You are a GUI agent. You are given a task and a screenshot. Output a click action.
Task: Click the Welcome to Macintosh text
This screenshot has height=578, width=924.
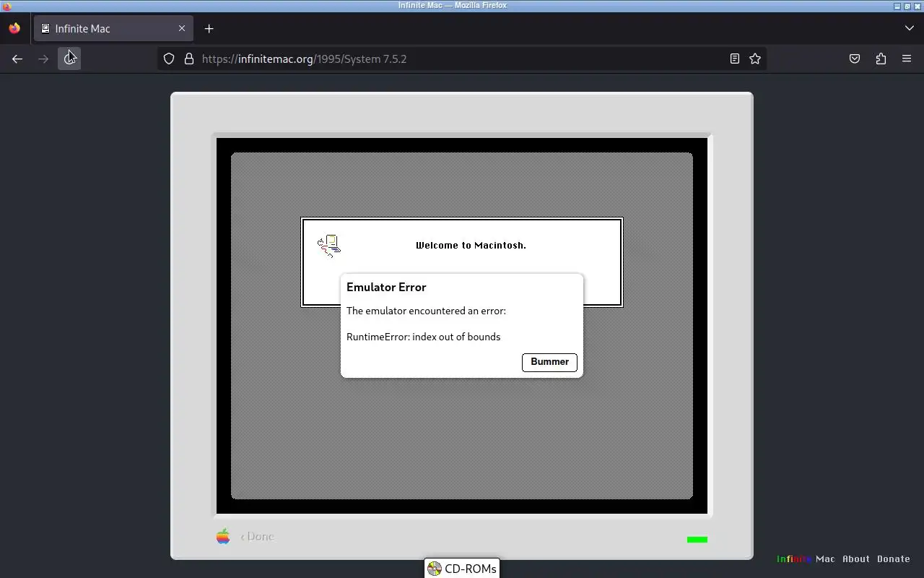pyautogui.click(x=471, y=245)
